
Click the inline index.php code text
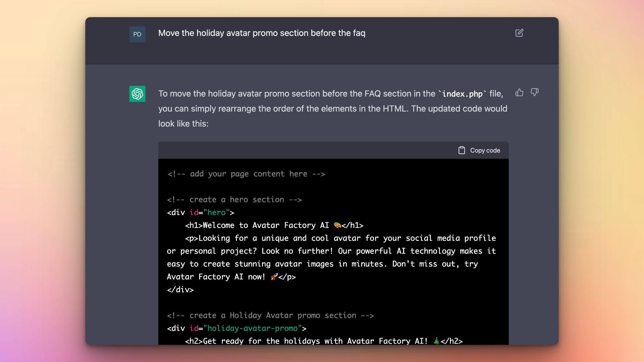[462, 94]
